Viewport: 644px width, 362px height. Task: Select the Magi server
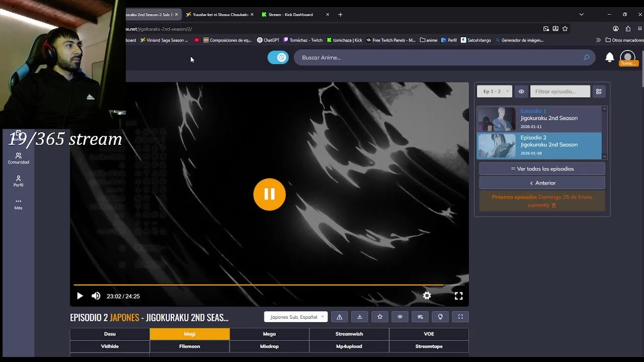[x=190, y=334]
